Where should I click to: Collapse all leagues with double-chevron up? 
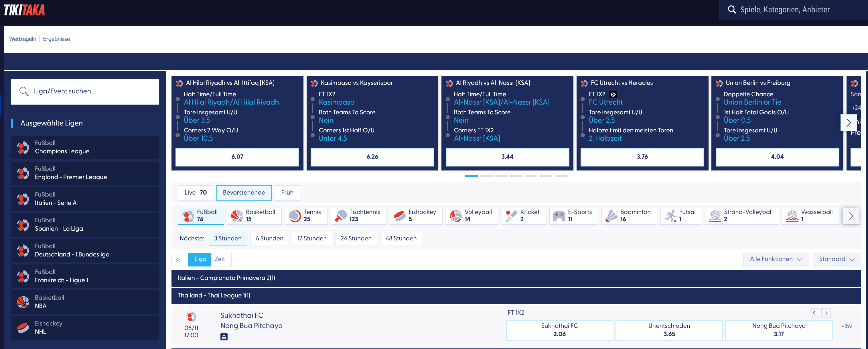[x=178, y=259]
